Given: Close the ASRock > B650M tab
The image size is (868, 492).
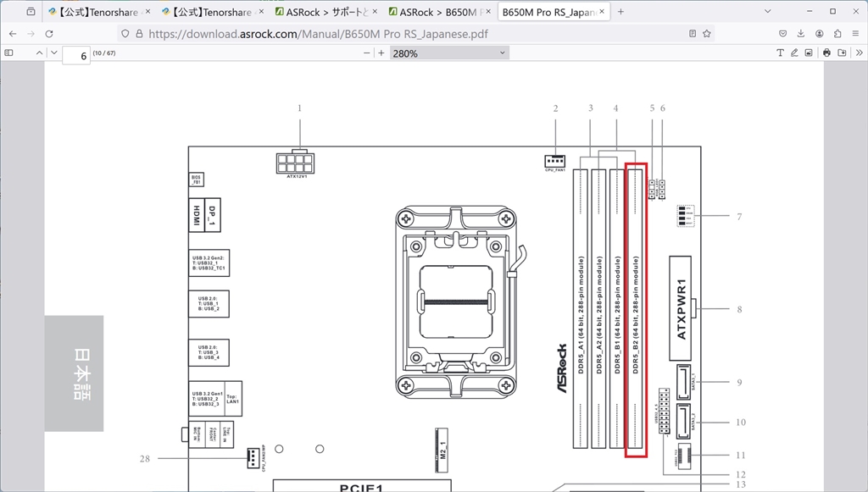Looking at the screenshot, I should point(488,12).
